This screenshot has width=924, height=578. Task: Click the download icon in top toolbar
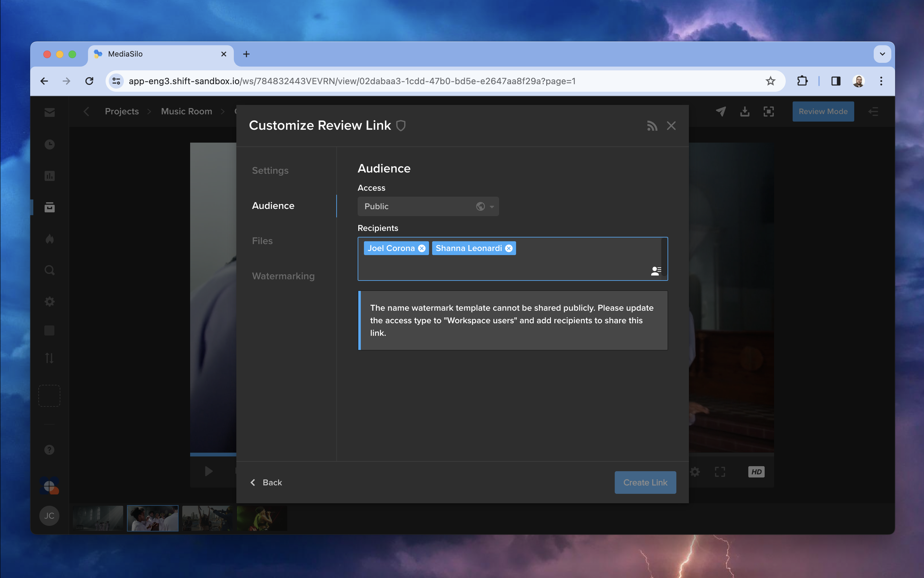(x=745, y=111)
